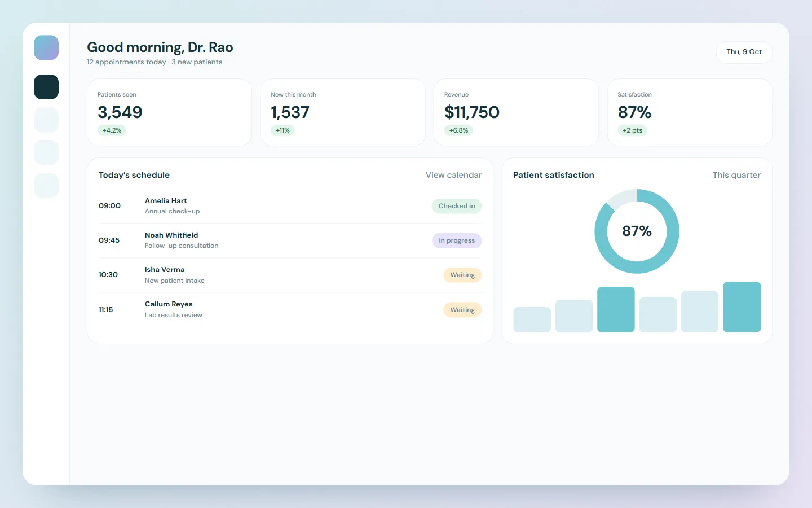Viewport: 812px width, 508px height.
Task: Click the Lab results review description
Action: pos(174,315)
